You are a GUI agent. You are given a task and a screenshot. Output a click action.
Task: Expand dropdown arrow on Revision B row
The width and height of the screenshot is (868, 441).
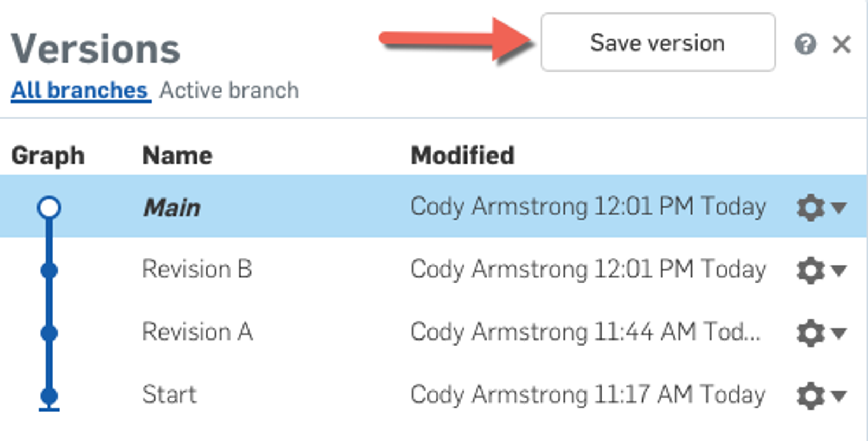tap(839, 270)
